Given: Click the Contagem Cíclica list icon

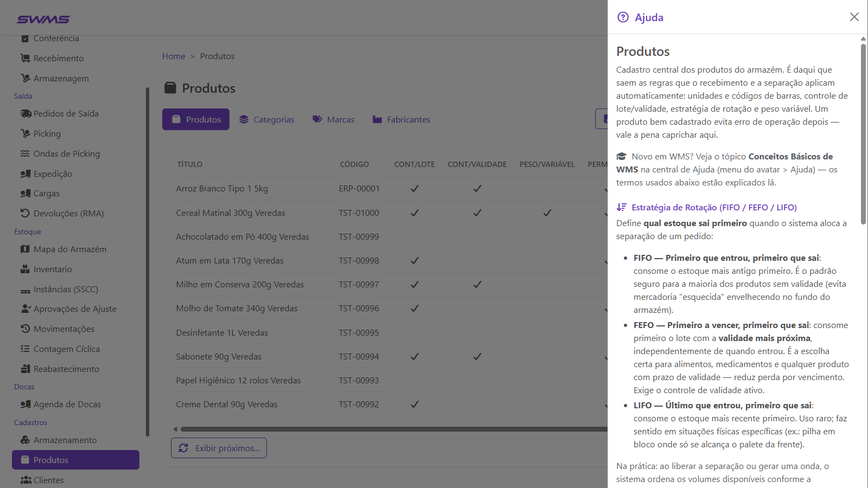Looking at the screenshot, I should 25,349.
